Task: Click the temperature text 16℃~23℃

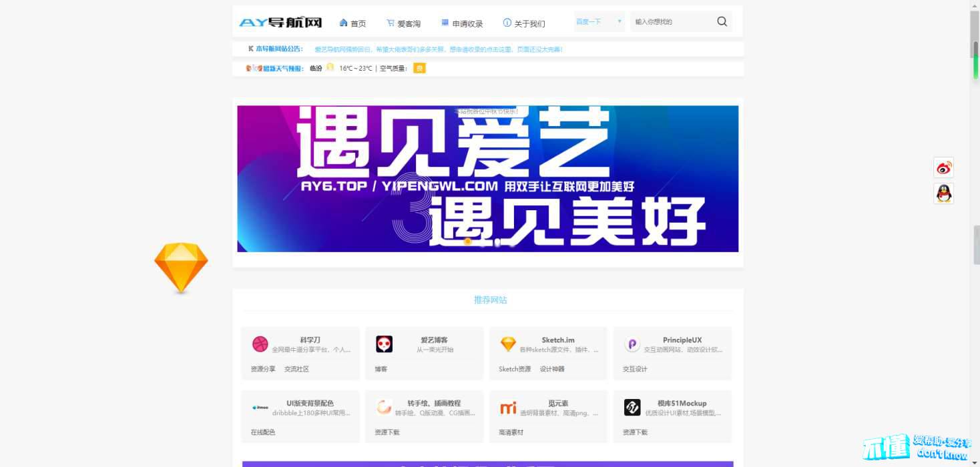Action: (356, 68)
